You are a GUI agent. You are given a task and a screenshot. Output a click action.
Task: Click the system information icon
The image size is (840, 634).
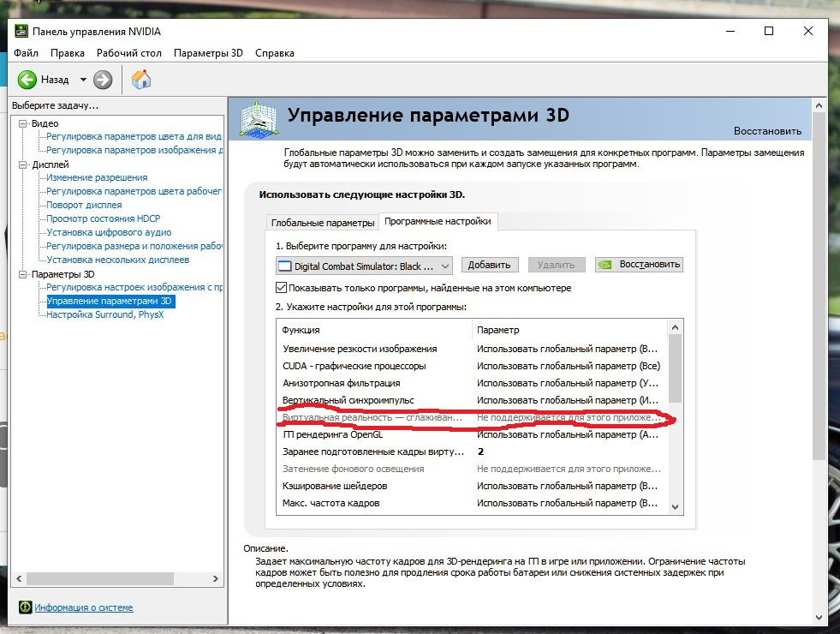(25, 607)
